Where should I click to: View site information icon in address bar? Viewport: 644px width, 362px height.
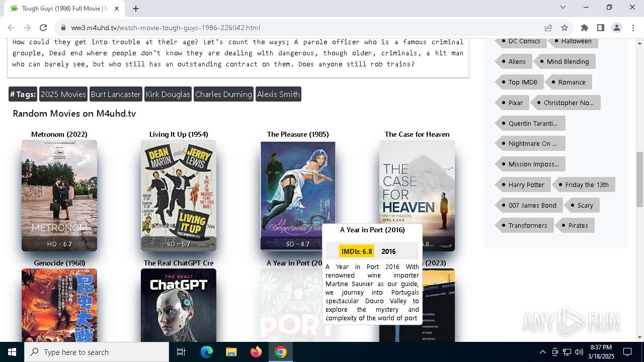pos(63,28)
